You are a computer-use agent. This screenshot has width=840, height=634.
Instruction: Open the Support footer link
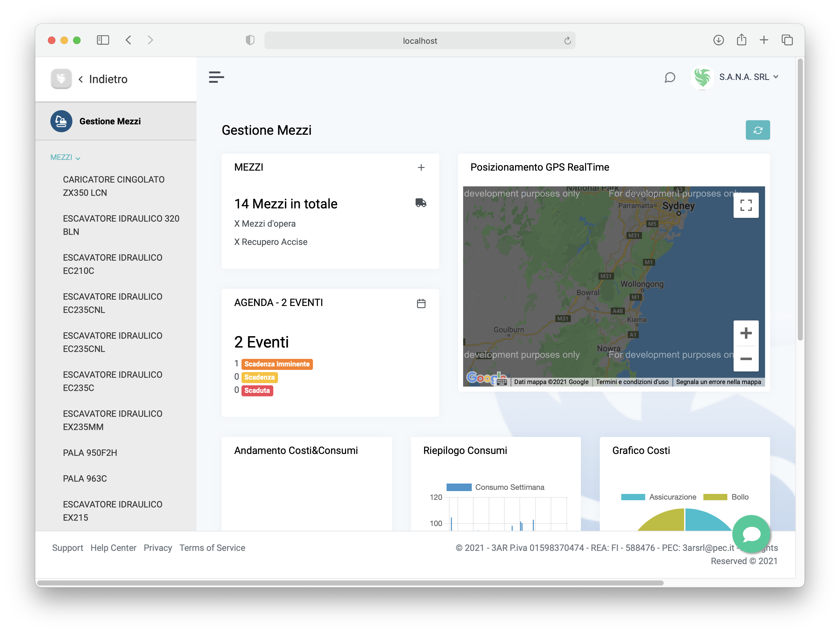tap(68, 548)
